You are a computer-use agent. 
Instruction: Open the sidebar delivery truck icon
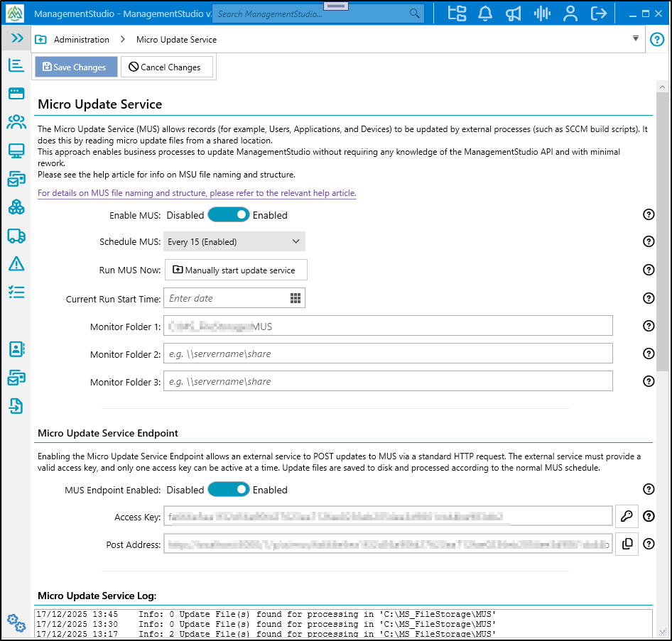pyautogui.click(x=16, y=236)
